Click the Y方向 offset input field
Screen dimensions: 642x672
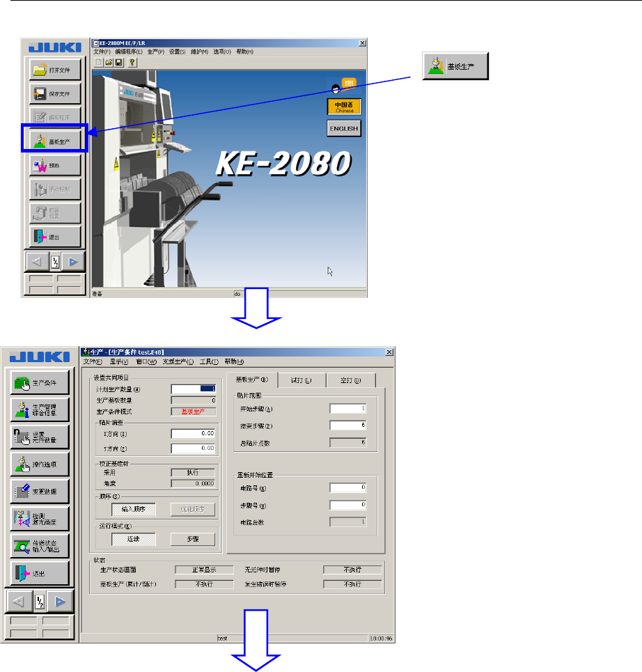(194, 448)
